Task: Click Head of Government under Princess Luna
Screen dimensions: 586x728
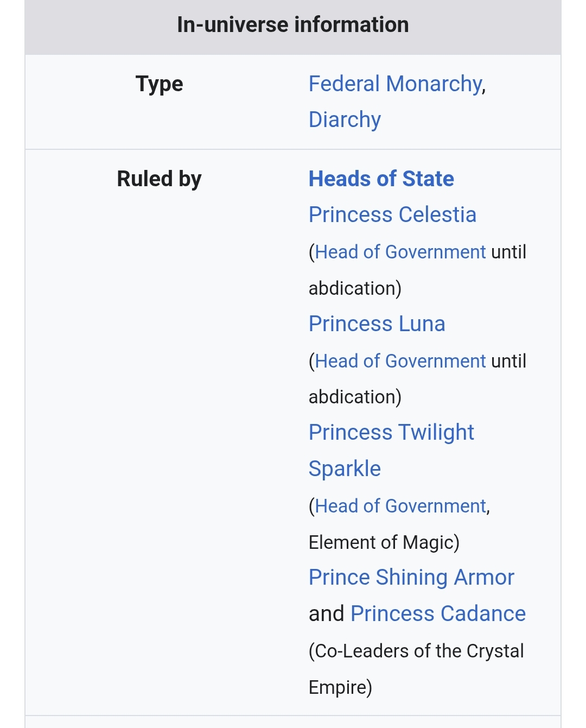Action: pyautogui.click(x=400, y=361)
